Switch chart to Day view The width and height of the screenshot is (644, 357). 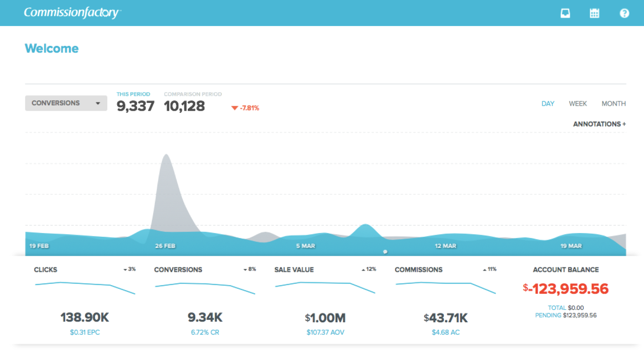point(548,104)
